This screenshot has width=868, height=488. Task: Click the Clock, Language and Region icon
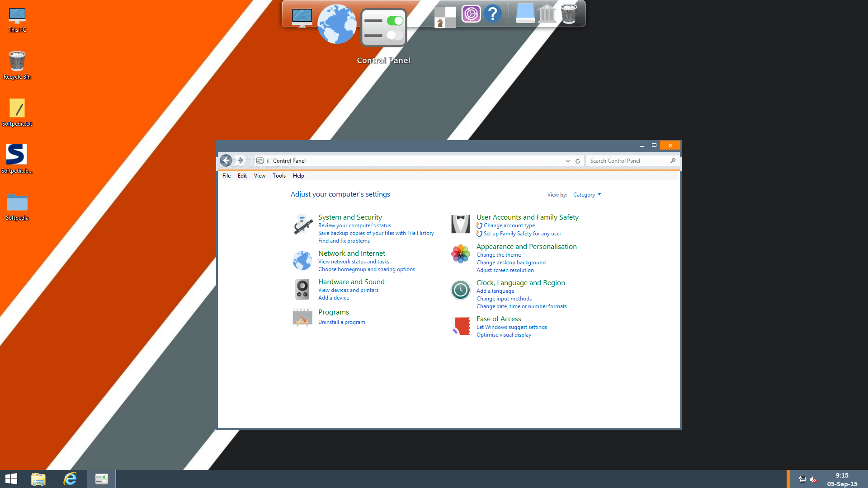(460, 290)
